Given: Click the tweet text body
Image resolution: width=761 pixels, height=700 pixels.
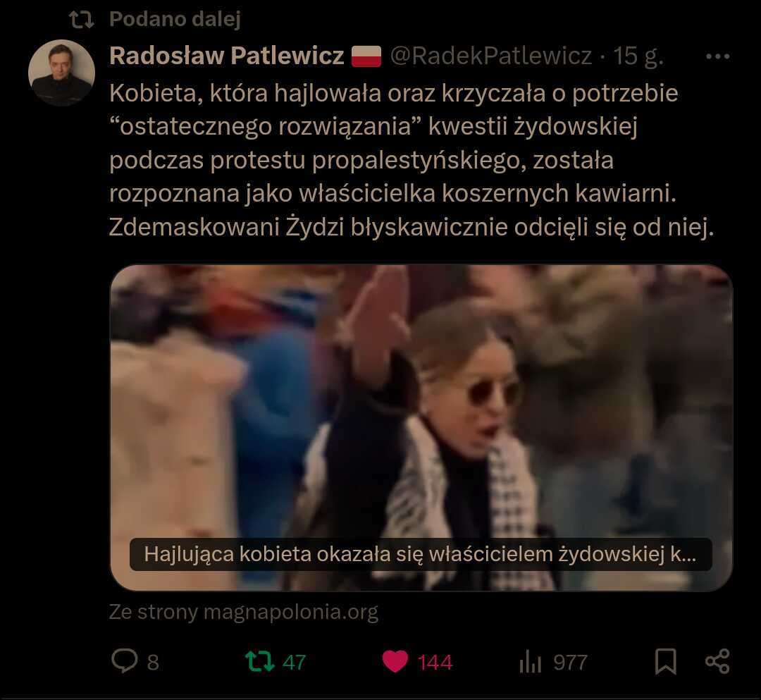Looking at the screenshot, I should click(x=412, y=160).
